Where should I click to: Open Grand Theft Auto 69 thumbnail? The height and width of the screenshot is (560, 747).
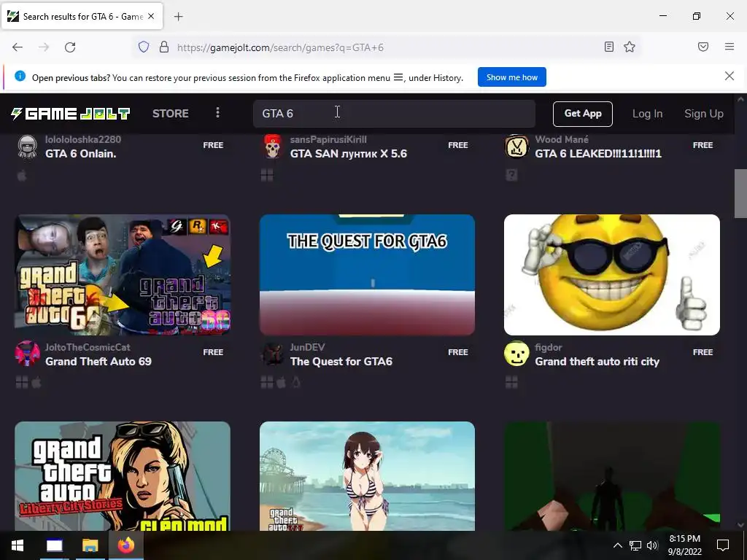click(x=123, y=275)
